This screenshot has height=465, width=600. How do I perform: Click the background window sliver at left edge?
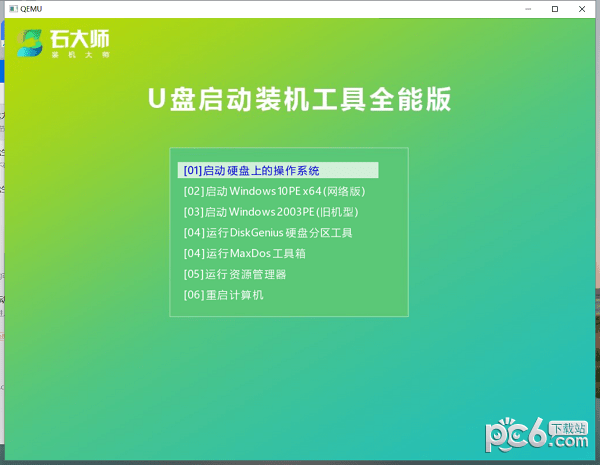(2, 200)
